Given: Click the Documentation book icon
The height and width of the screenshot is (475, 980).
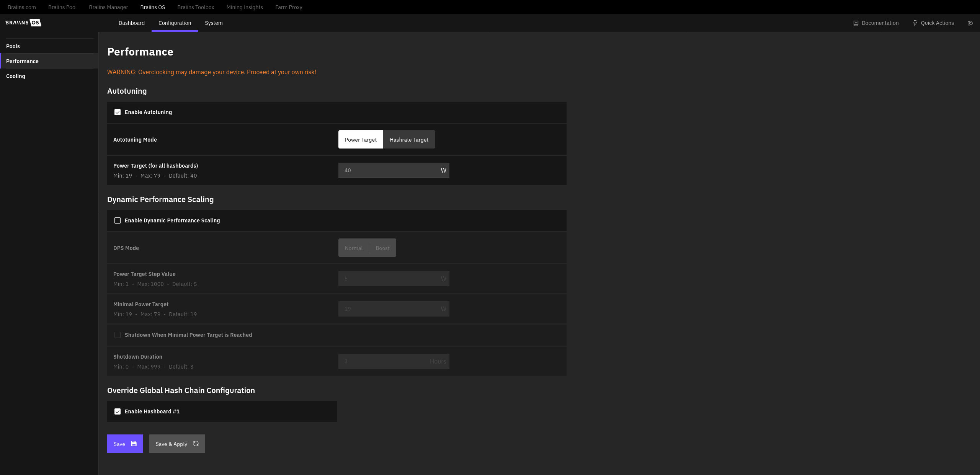Looking at the screenshot, I should click(x=856, y=23).
